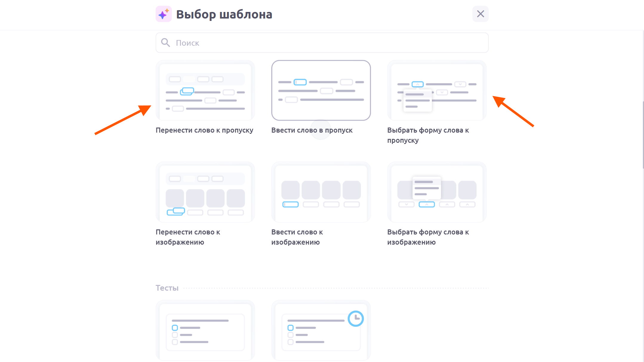Click the 'Выбрать форму слова к изображению' caption
Screen dimensions: 644x362
(x=428, y=237)
